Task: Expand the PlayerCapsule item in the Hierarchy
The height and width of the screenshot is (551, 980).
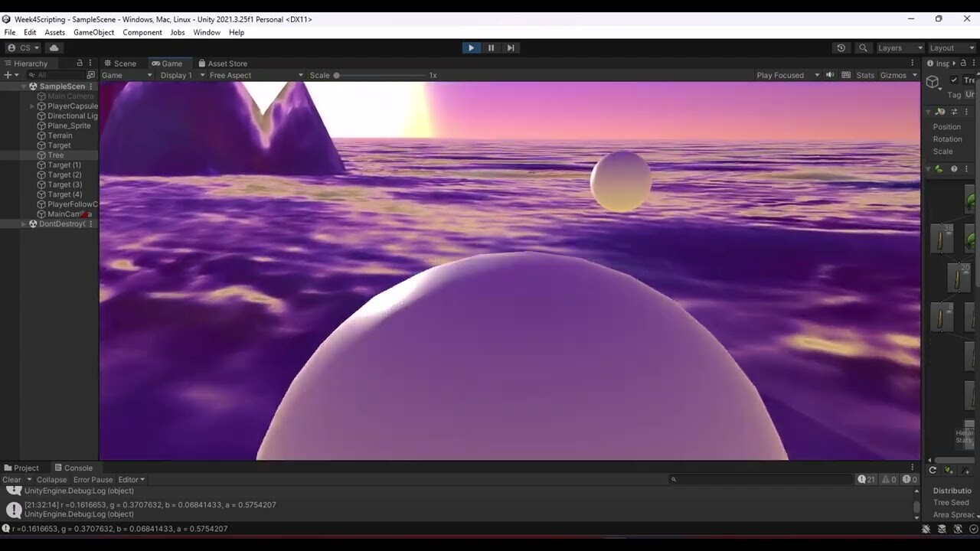Action: tap(31, 106)
